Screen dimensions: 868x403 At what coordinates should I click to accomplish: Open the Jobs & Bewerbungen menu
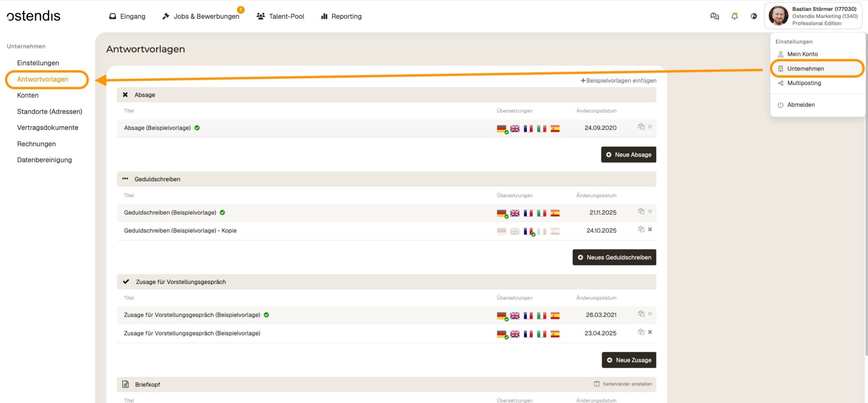(201, 16)
